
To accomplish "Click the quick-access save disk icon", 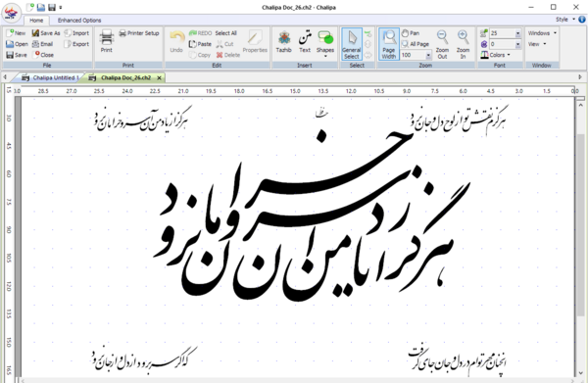I will (x=52, y=7).
